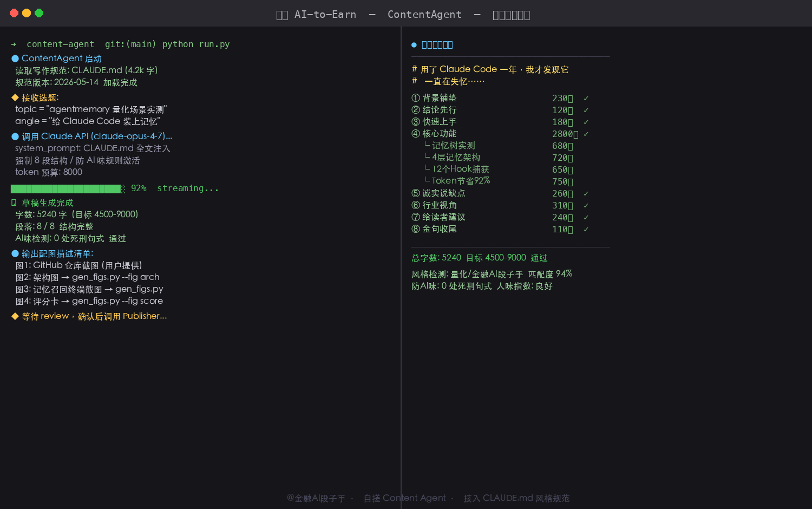Click the checkmark on the '① 背景铺垫' row
The image size is (812, 509).
pyautogui.click(x=586, y=99)
